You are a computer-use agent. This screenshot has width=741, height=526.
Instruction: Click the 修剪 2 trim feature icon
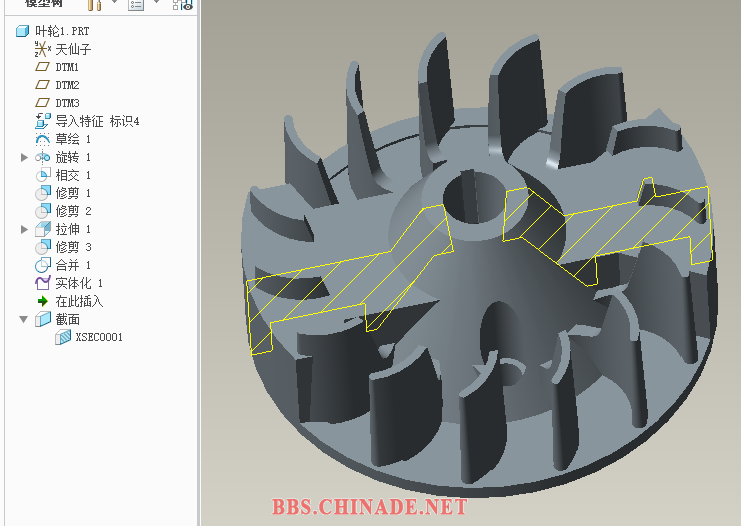coord(42,211)
